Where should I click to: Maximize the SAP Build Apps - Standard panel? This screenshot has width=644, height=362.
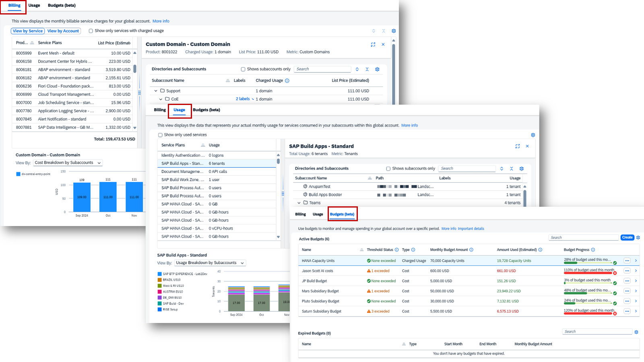click(518, 146)
